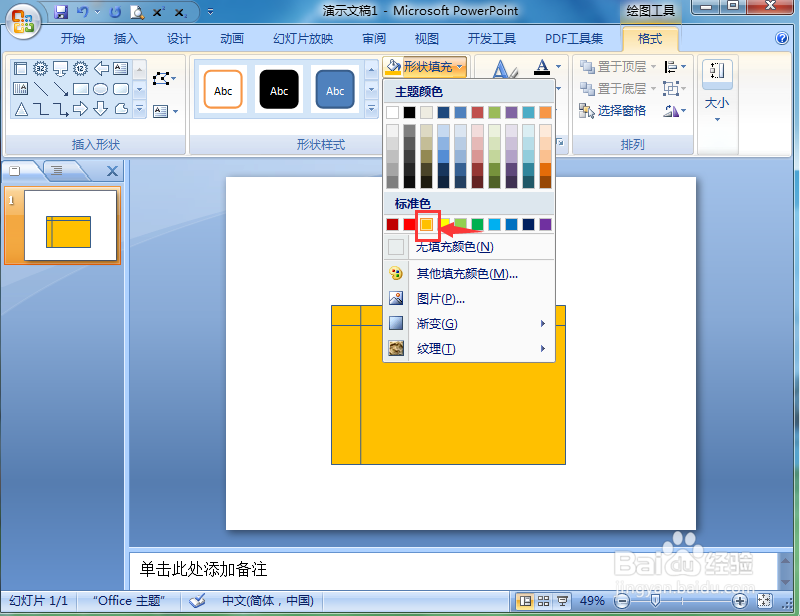Select the 32-point star shape
This screenshot has width=800, height=616.
pyautogui.click(x=40, y=68)
